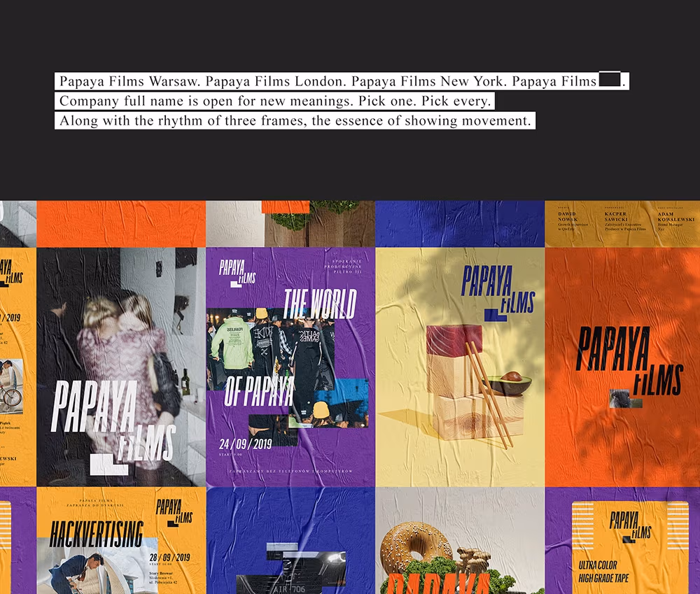The image size is (700, 594).
Task: Click the name 'KACPER SAWICKI'
Action: coord(615,216)
